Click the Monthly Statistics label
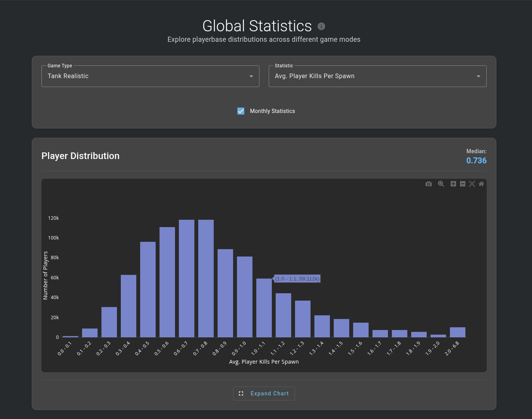Viewport: 532px width, 419px height. tap(273, 111)
